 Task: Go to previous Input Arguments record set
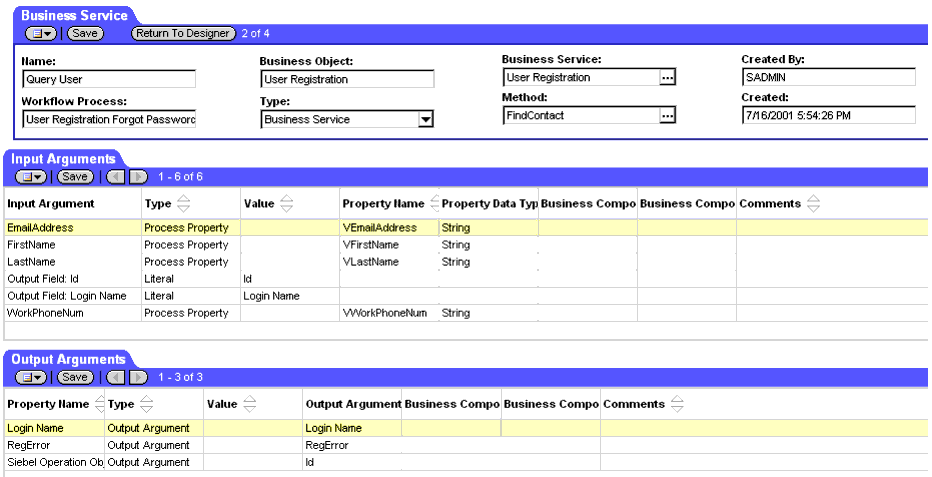pyautogui.click(x=116, y=176)
